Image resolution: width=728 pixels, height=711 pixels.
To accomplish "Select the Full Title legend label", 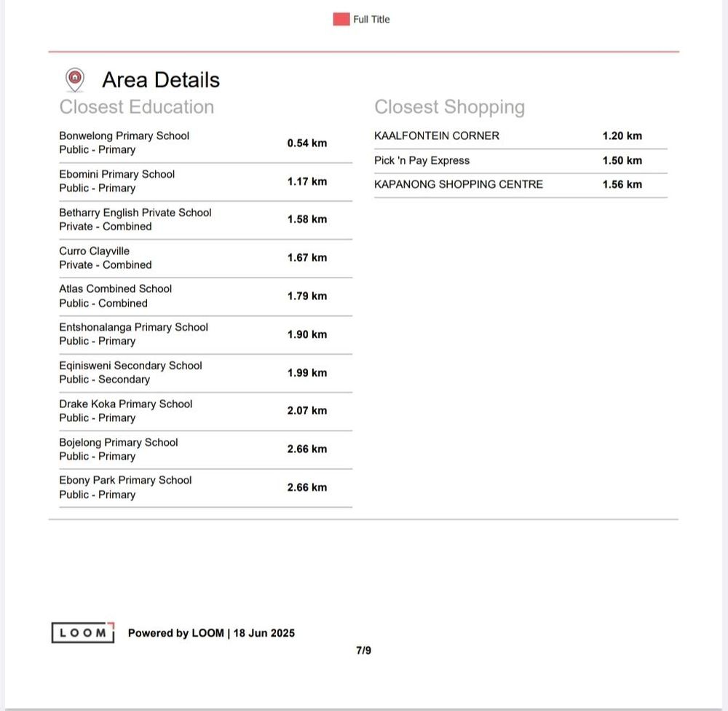I will (371, 20).
